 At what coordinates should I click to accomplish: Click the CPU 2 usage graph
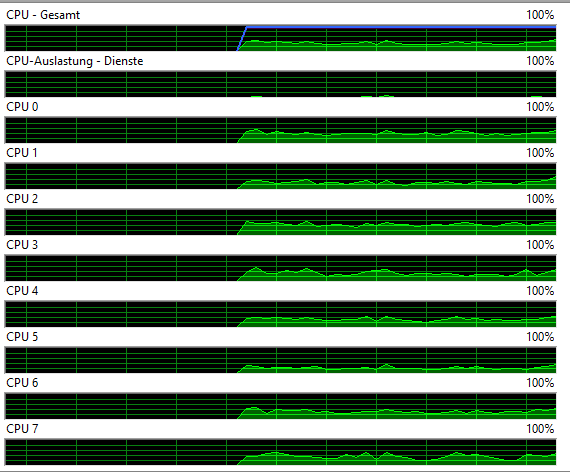coord(280,222)
